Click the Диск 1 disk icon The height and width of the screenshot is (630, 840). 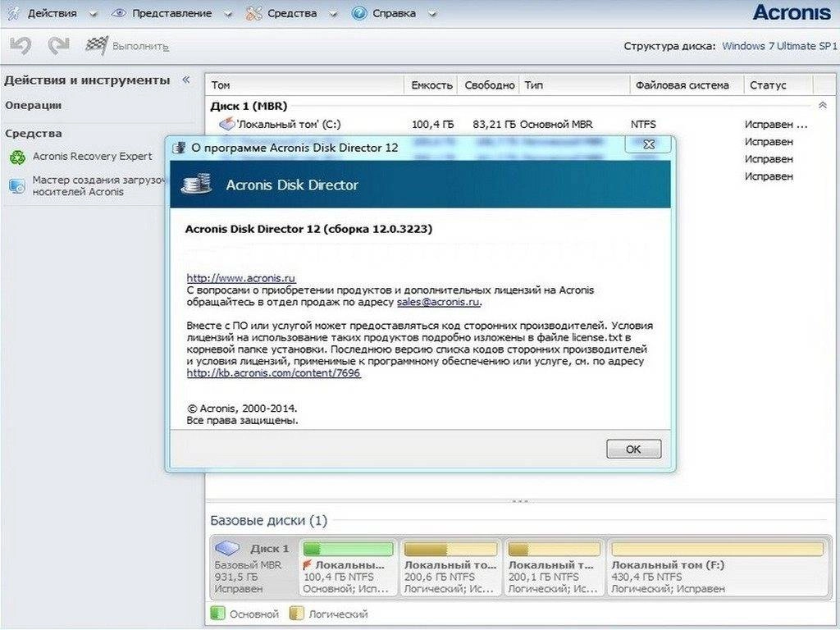[226, 548]
